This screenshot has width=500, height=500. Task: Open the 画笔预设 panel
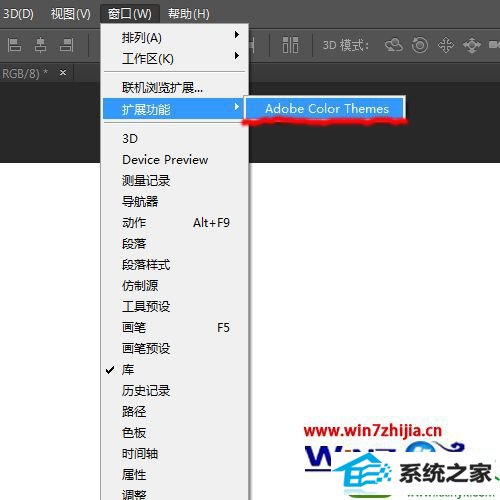coord(174,349)
